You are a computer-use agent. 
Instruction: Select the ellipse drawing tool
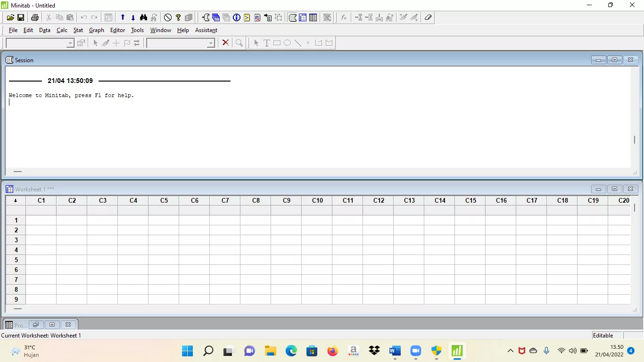[x=288, y=43]
